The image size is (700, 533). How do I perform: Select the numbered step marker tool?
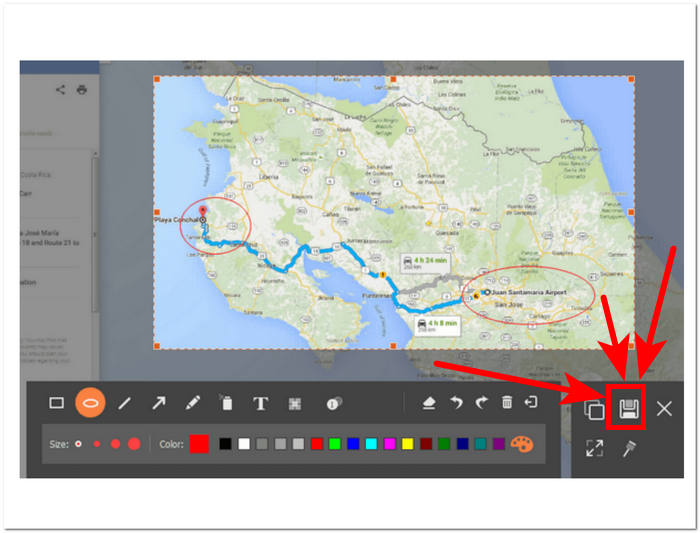point(334,404)
